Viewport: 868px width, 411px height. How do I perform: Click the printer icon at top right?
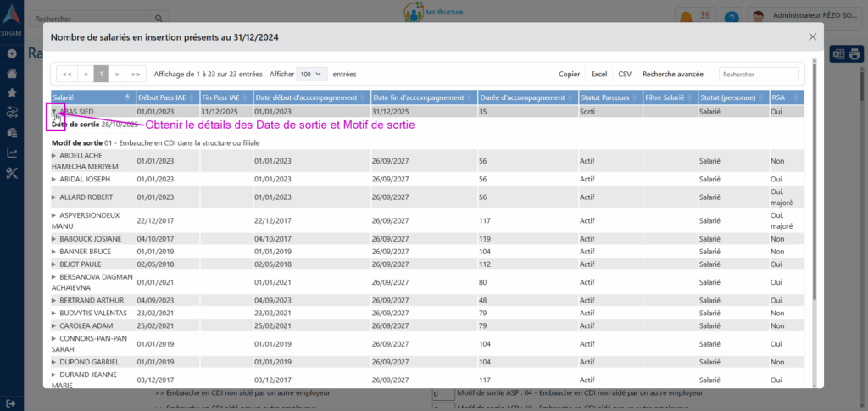[854, 53]
